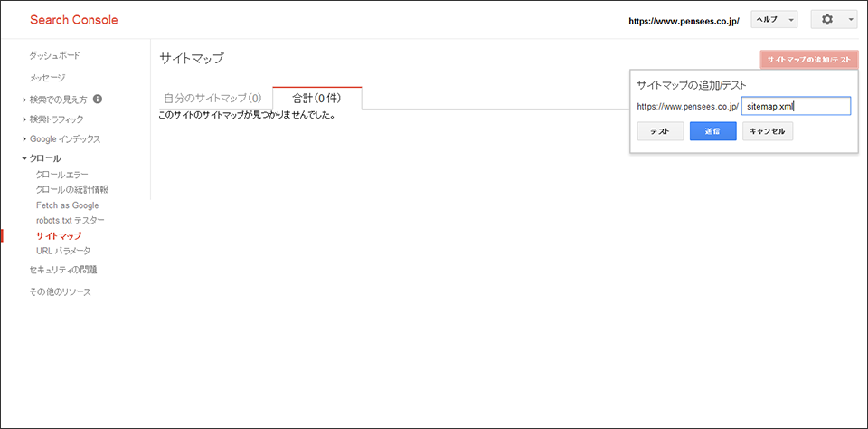868x429 pixels.
Task: Collapse the クロール section
Action: [44, 158]
